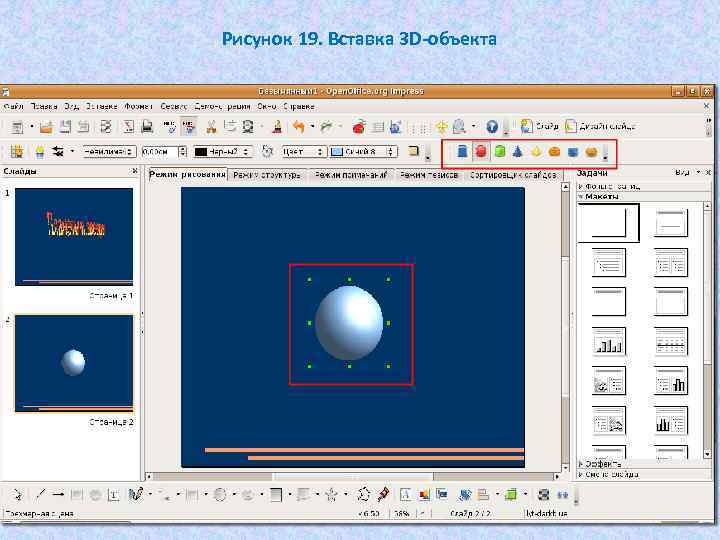The height and width of the screenshot is (540, 720).
Task: Toggle the Extrusion on/off icon
Action: [544, 495]
